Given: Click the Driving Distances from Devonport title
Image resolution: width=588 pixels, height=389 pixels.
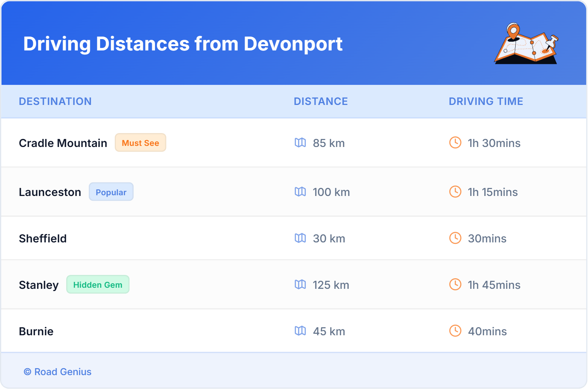Looking at the screenshot, I should pyautogui.click(x=183, y=44).
